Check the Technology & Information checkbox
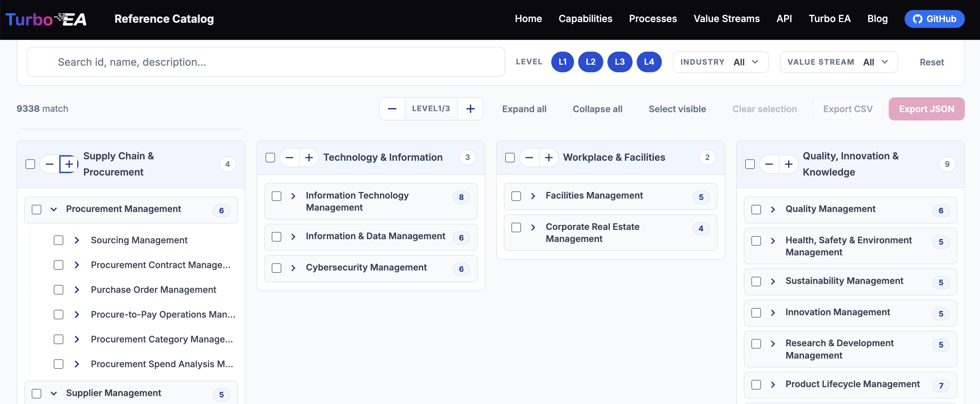Viewport: 980px width, 404px height. (270, 157)
